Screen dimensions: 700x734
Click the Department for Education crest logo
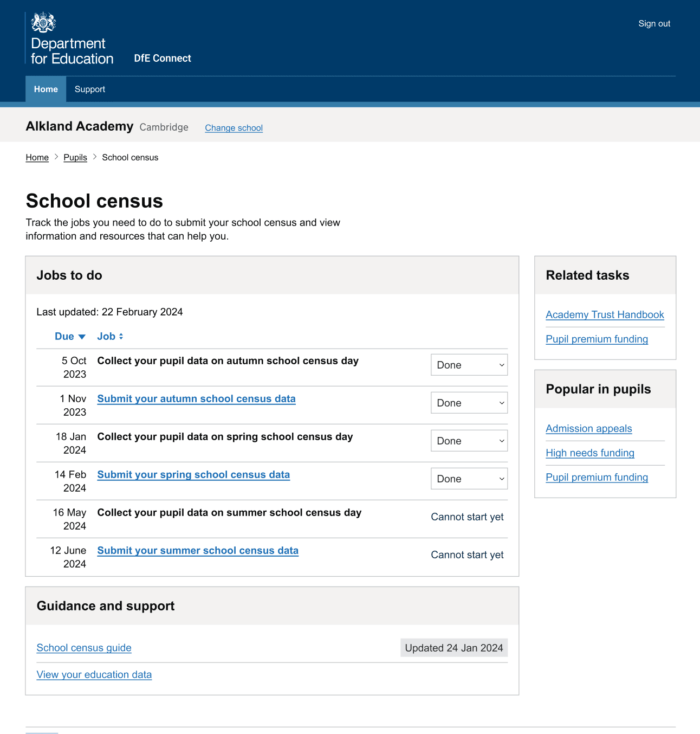click(43, 23)
